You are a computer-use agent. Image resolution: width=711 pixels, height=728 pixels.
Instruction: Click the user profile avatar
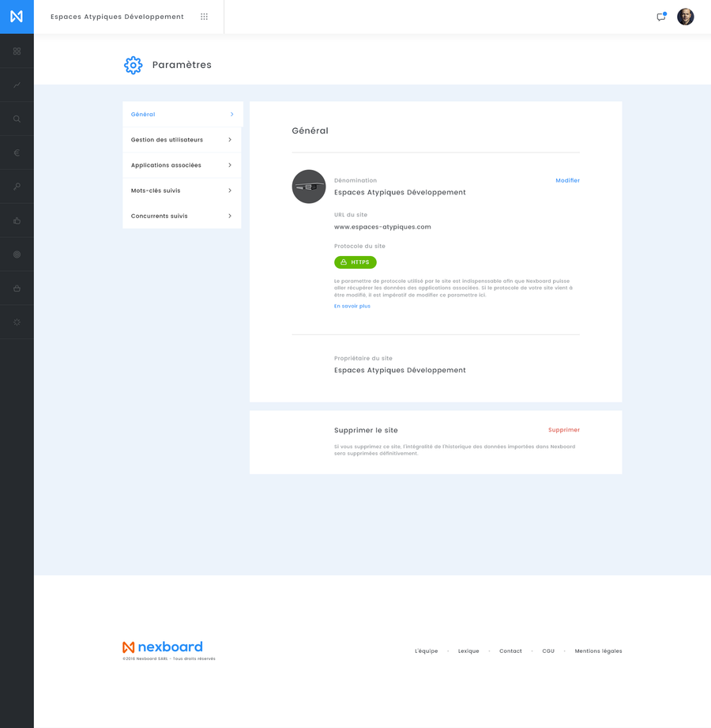click(685, 17)
